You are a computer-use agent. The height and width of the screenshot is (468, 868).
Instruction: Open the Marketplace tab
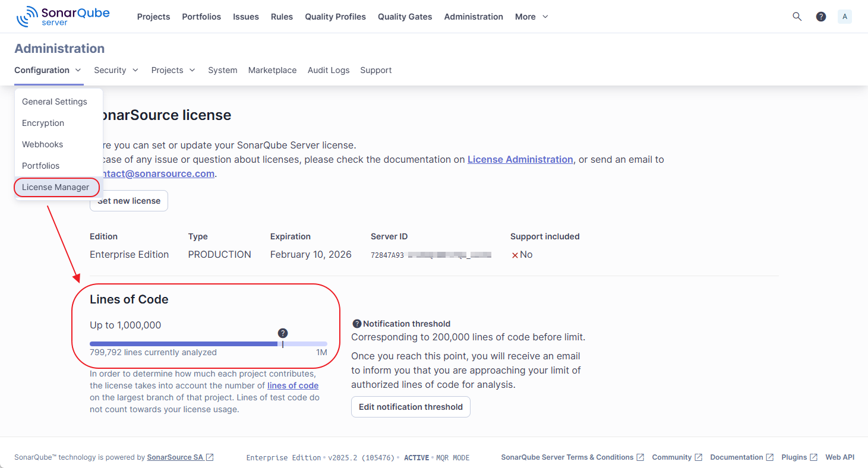[272, 70]
